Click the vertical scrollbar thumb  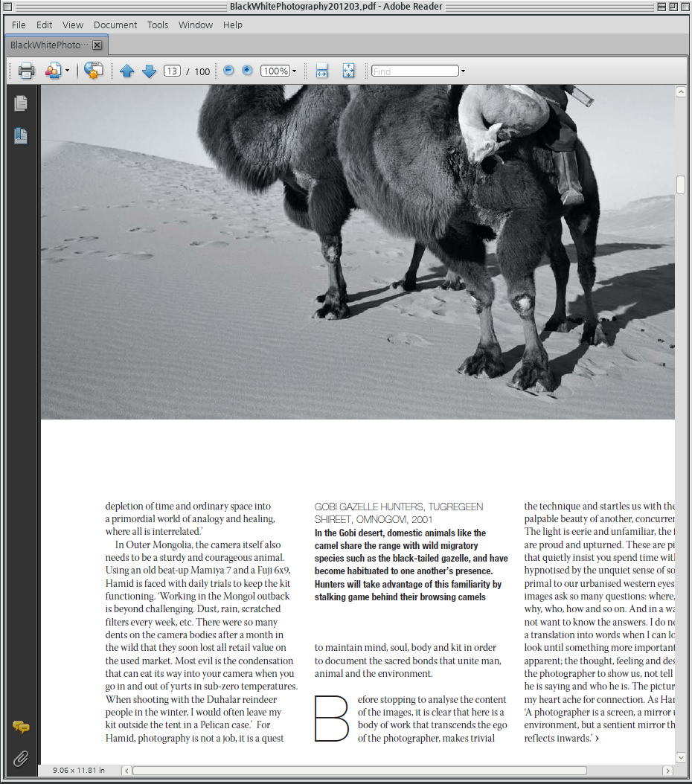tap(681, 184)
